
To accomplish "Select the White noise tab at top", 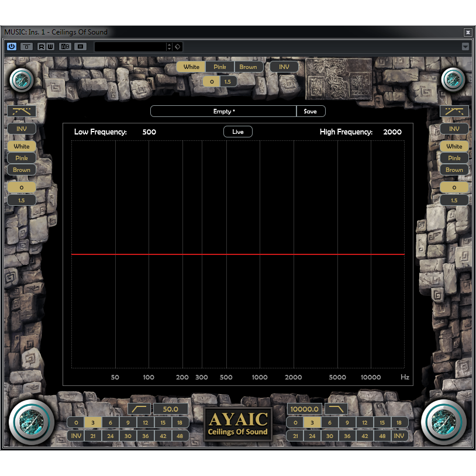I will [191, 67].
